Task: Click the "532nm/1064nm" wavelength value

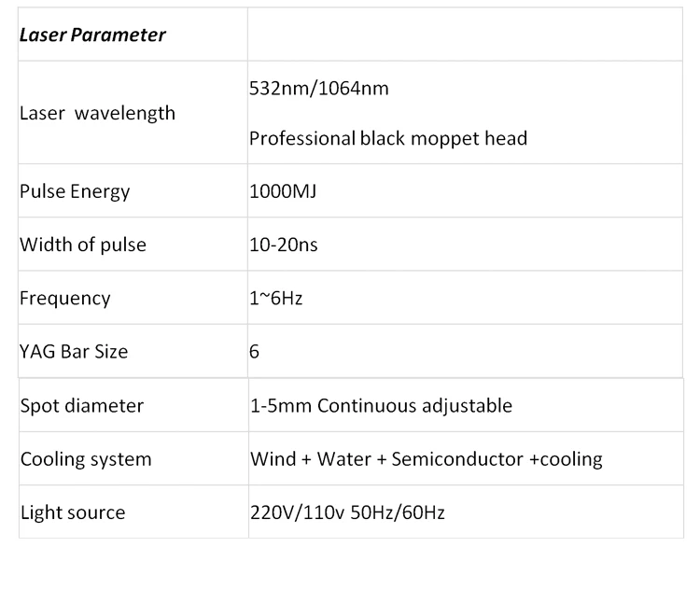Action: [x=319, y=89]
